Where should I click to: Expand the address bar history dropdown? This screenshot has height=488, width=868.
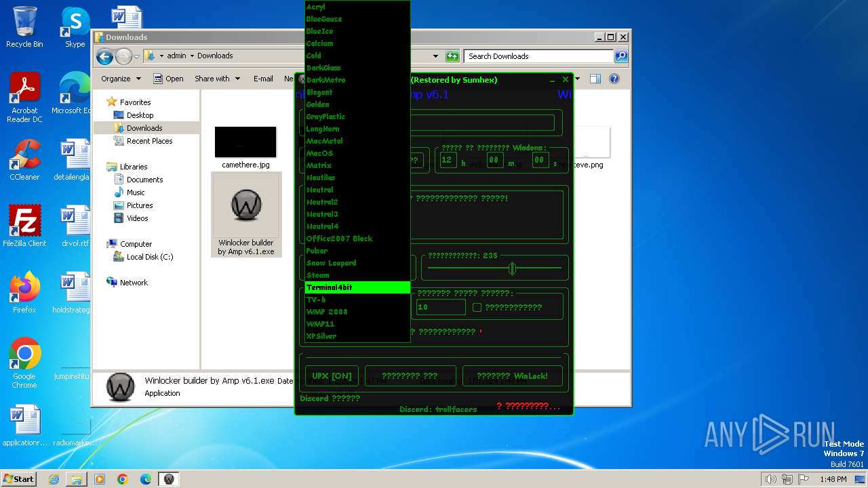coord(435,56)
